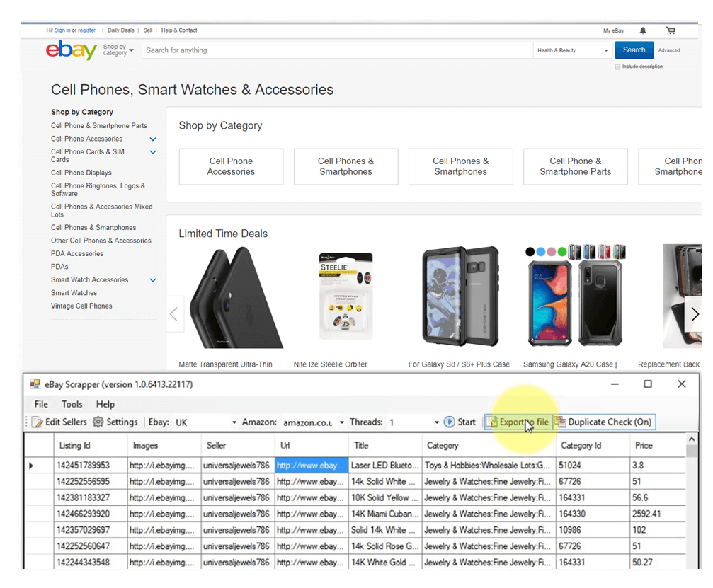The image size is (713, 588).
Task: Click category id cell 10986
Action: tap(593, 530)
